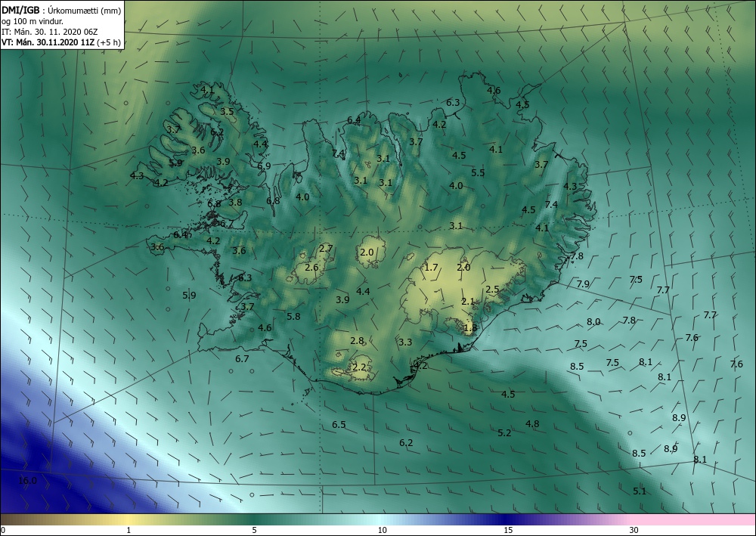756x536 pixels.
Task: Click the "3.5" value in the Westfjords
Action: pos(227,112)
